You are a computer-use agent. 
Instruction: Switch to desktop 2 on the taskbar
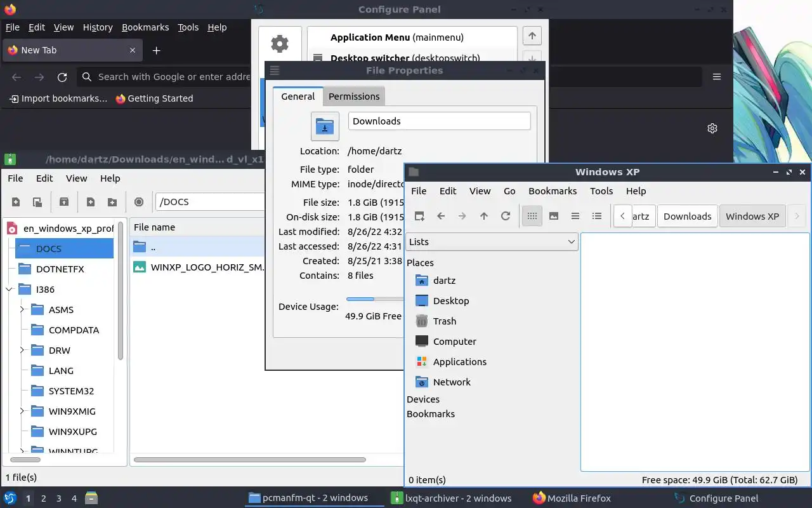click(44, 498)
